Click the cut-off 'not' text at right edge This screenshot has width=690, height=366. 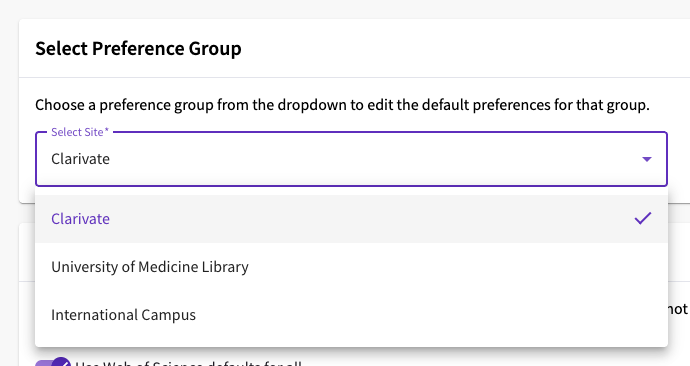(x=678, y=309)
